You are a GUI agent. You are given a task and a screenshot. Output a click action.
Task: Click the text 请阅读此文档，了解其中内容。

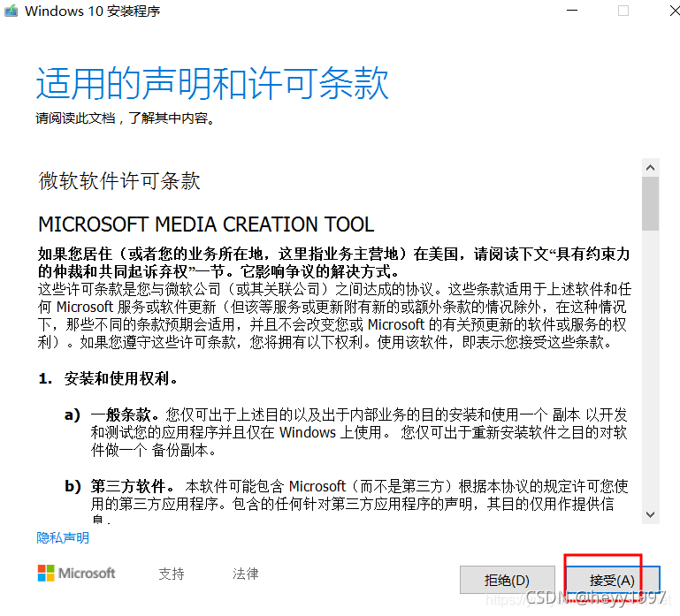(126, 118)
